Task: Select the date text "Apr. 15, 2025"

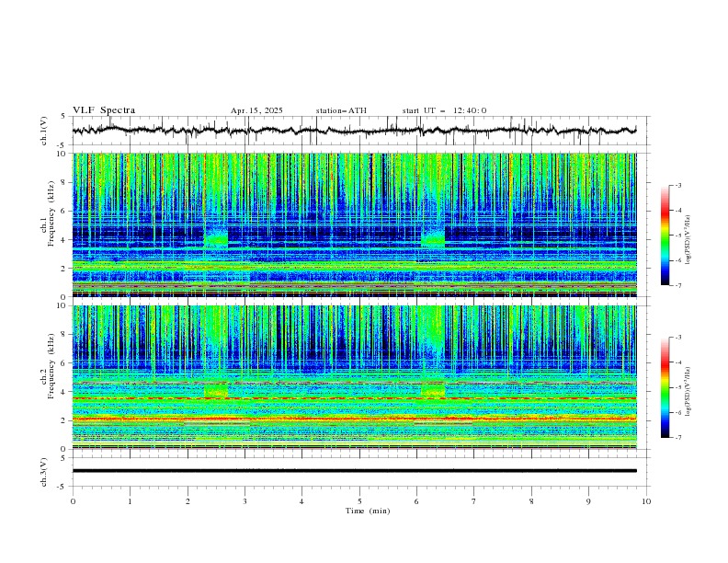Action: coord(256,110)
